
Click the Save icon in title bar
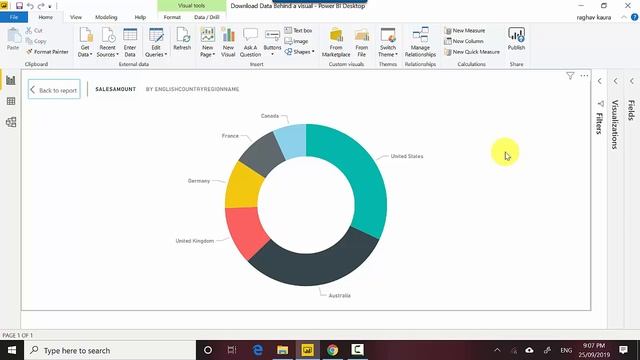coord(19,6)
